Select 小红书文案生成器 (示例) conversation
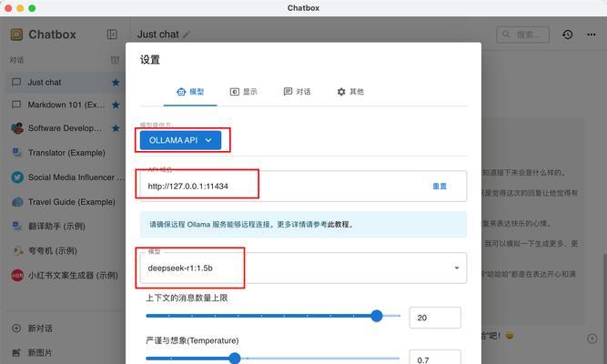 [x=65, y=276]
